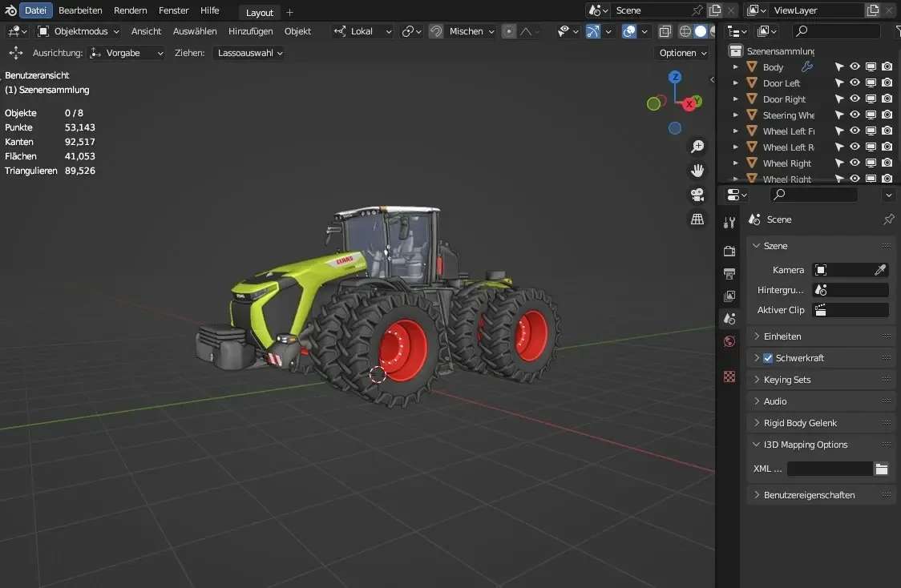Hide the Body object with eye icon
This screenshot has width=901, height=588.
click(x=855, y=67)
